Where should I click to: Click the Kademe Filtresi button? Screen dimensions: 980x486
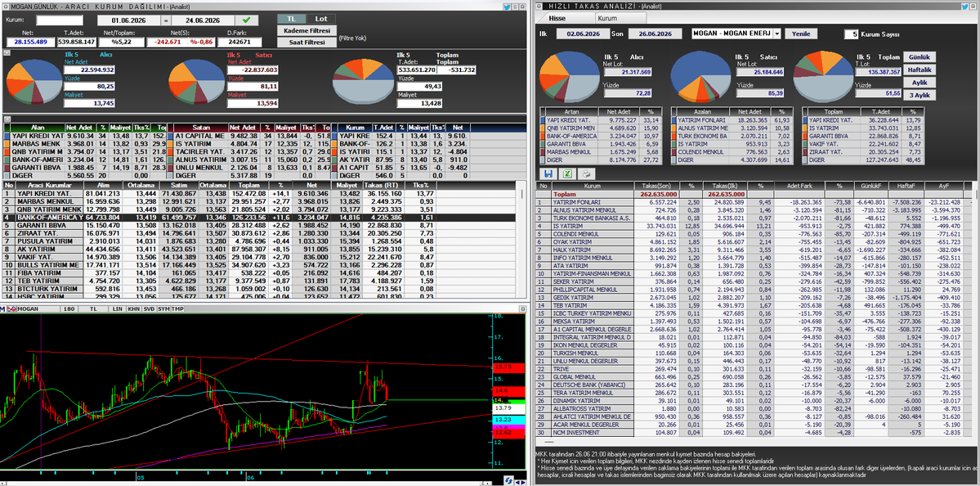(307, 30)
